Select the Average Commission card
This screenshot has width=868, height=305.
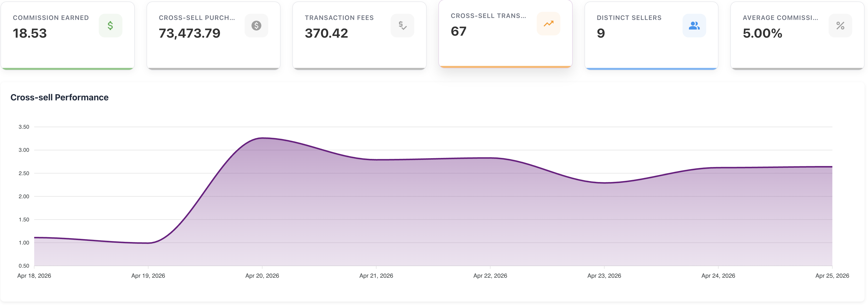pos(797,50)
